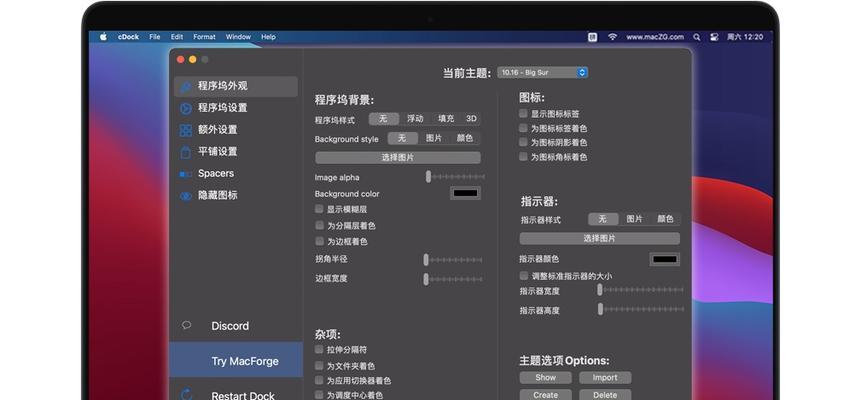Image resolution: width=861 pixels, height=400 pixels.
Task: Set Background style to 无
Action: pos(402,138)
